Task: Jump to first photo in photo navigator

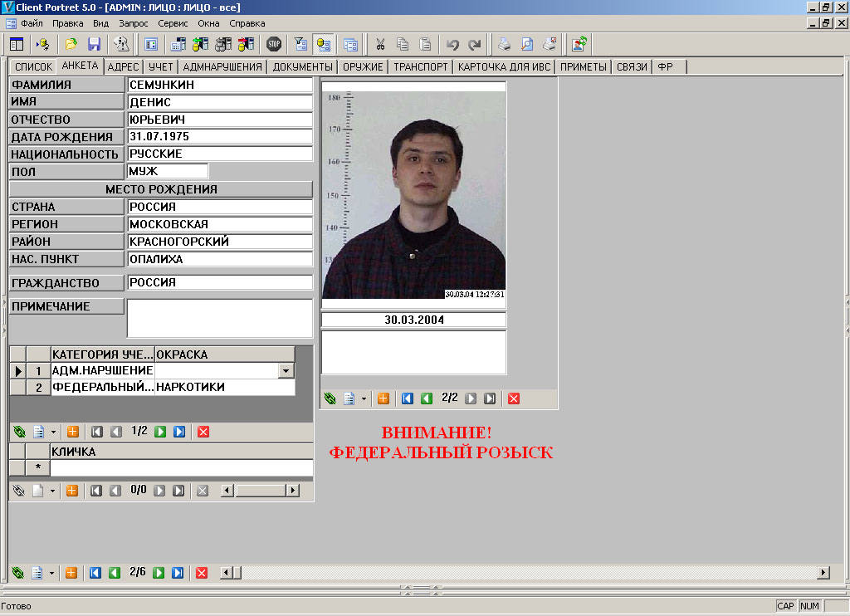Action: 408,398
